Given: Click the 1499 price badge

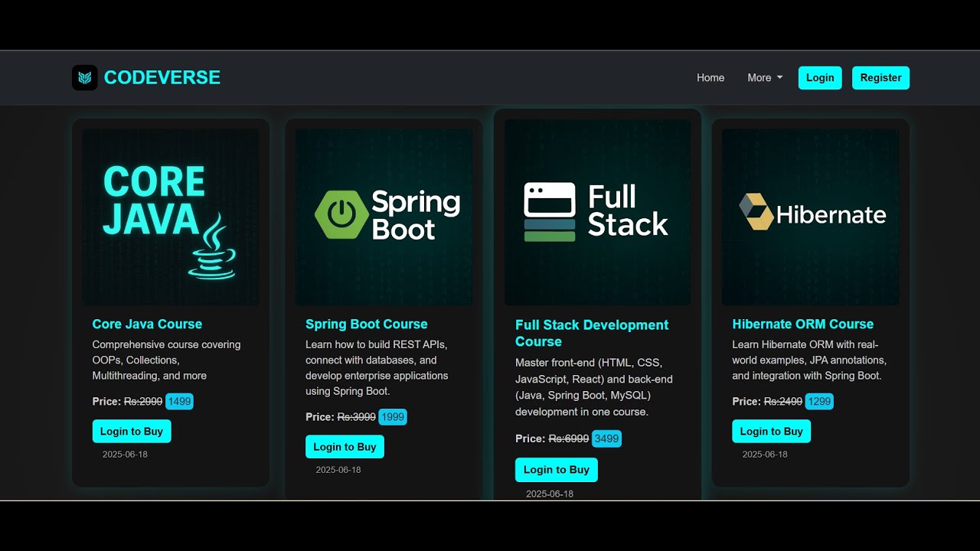Looking at the screenshot, I should pyautogui.click(x=179, y=401).
